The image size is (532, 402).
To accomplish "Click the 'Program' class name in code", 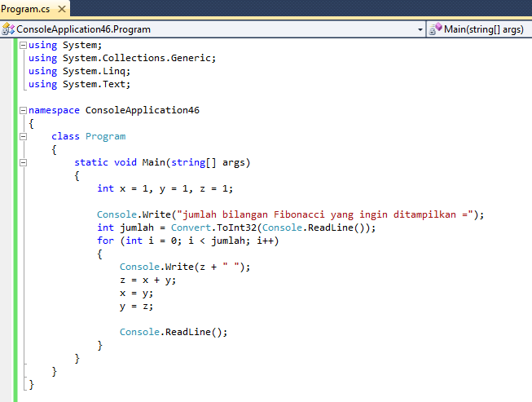I will pyautogui.click(x=106, y=136).
